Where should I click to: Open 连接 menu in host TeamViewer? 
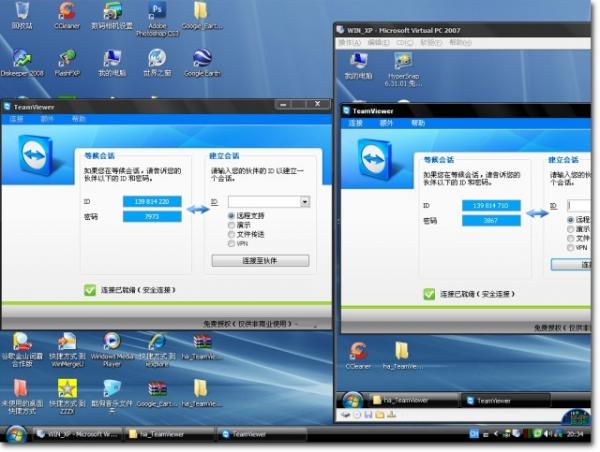pos(16,119)
